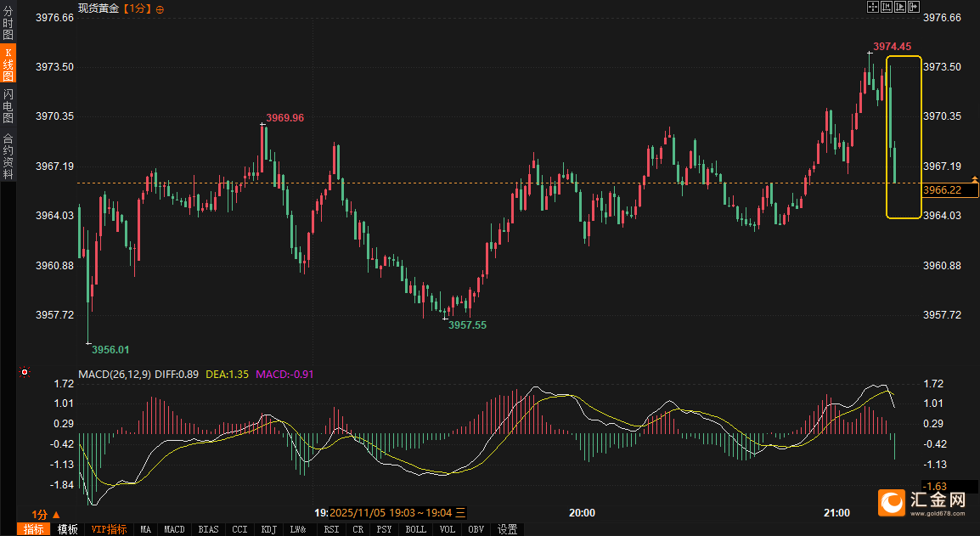Click the orange circle-plus icon beside 现货黄金
980x536 pixels.
[161, 8]
